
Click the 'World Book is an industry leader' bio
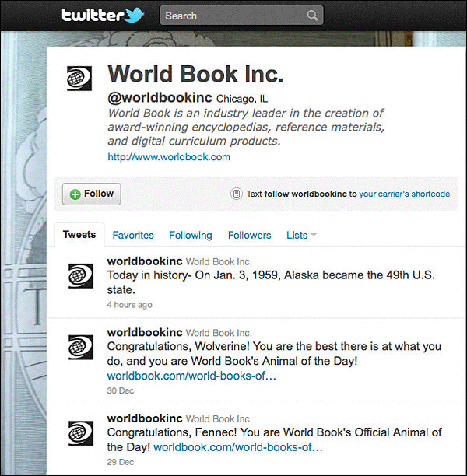pyautogui.click(x=246, y=127)
